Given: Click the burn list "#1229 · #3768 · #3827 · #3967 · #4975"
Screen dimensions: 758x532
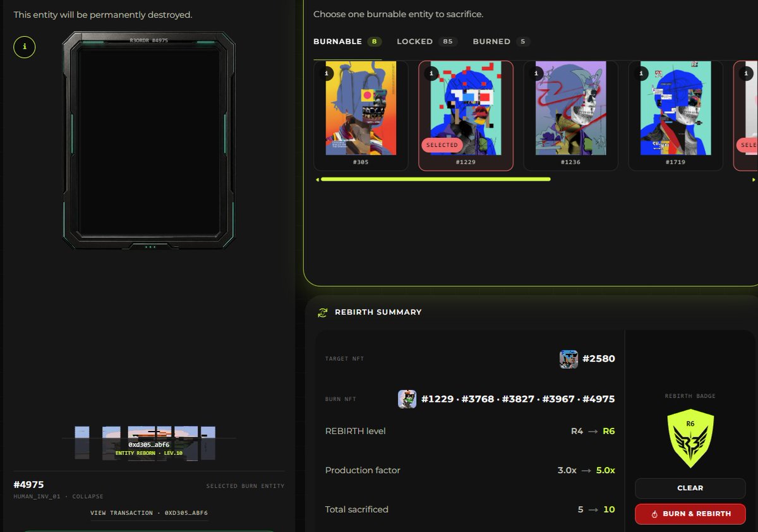Looking at the screenshot, I should (518, 399).
